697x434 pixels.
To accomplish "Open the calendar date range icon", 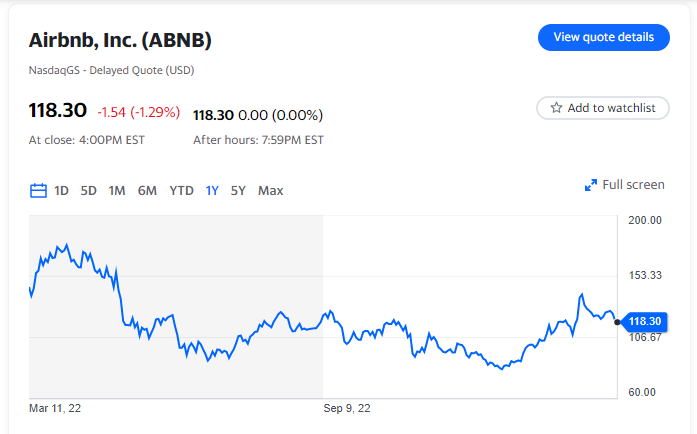I will point(38,190).
